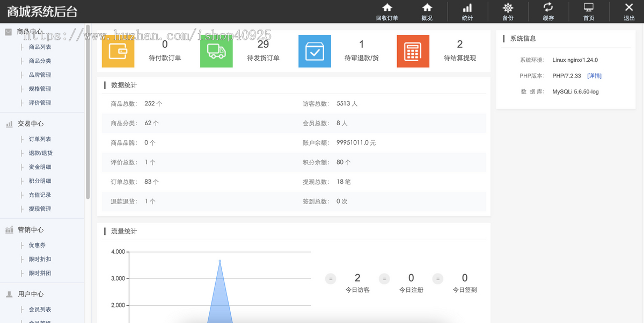
Task: Open 商品列表 in the sidebar
Action: coord(40,47)
